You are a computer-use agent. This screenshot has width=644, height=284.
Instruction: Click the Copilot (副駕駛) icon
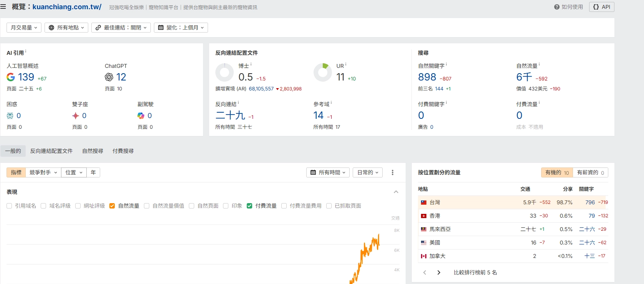click(141, 116)
